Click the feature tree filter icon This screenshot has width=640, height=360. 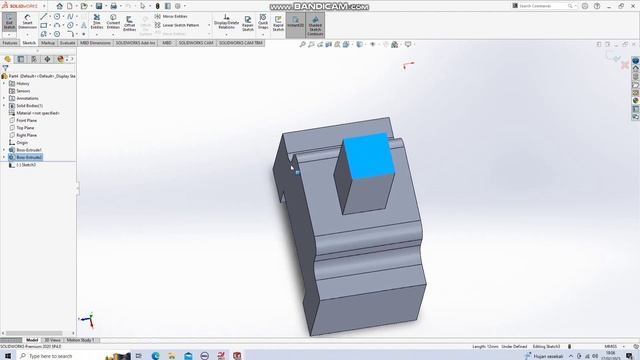click(5, 68)
